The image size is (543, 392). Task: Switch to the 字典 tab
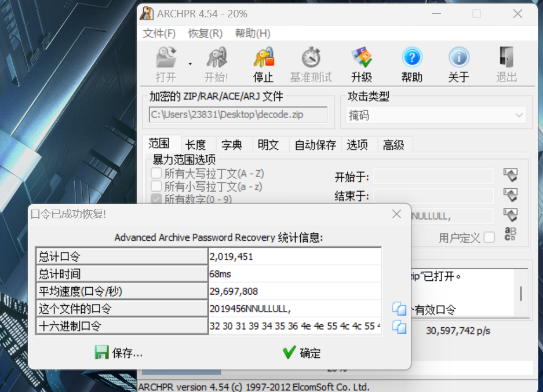coord(232,145)
